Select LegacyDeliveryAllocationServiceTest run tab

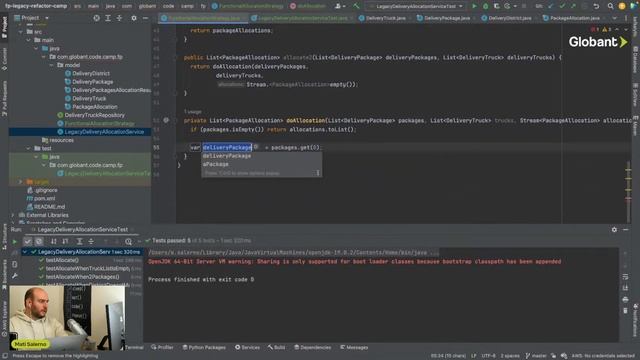pyautogui.click(x=83, y=230)
